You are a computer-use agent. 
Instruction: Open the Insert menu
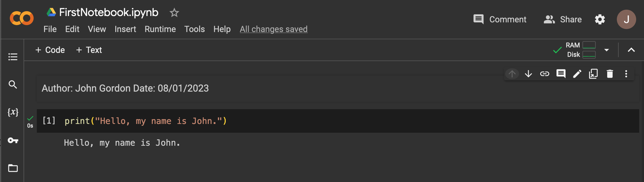click(125, 29)
